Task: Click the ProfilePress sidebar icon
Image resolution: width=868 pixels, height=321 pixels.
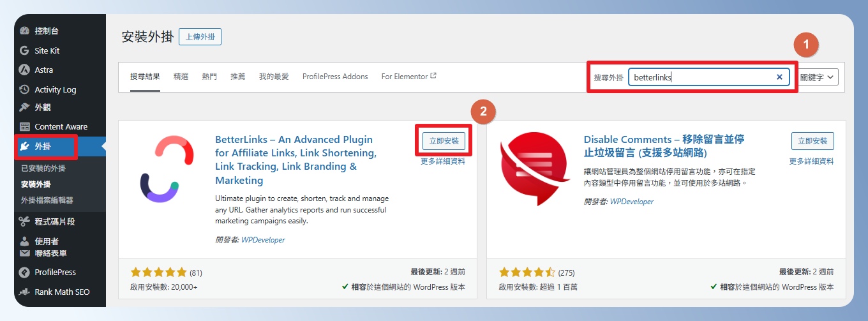Action: pos(24,272)
